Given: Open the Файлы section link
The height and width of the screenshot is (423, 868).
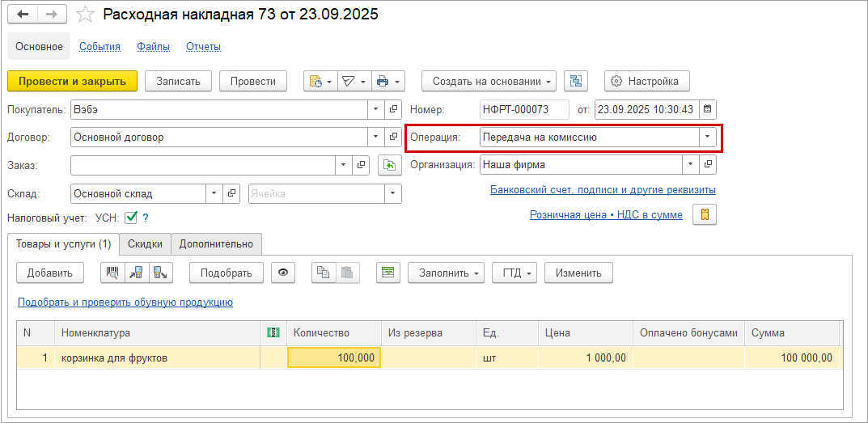Looking at the screenshot, I should tap(154, 47).
